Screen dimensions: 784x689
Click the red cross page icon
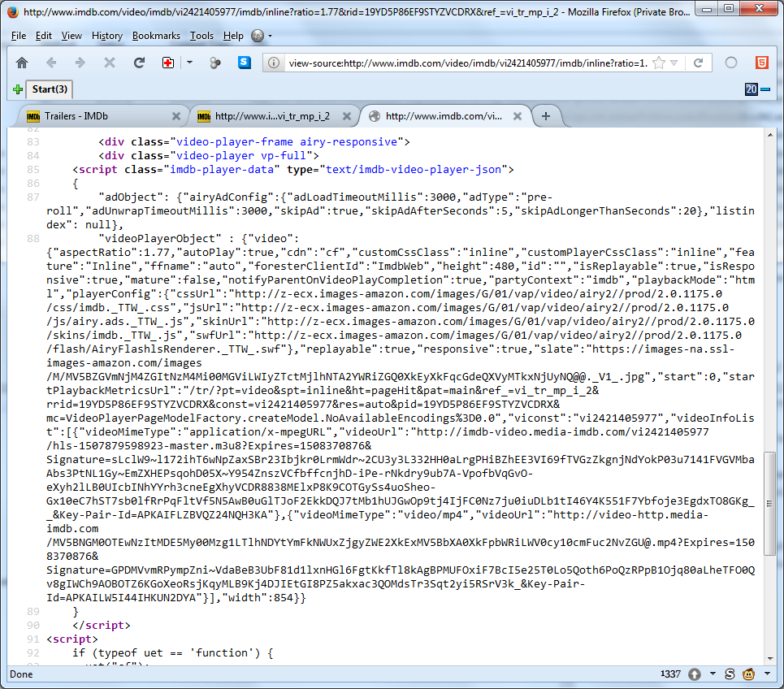(x=168, y=63)
